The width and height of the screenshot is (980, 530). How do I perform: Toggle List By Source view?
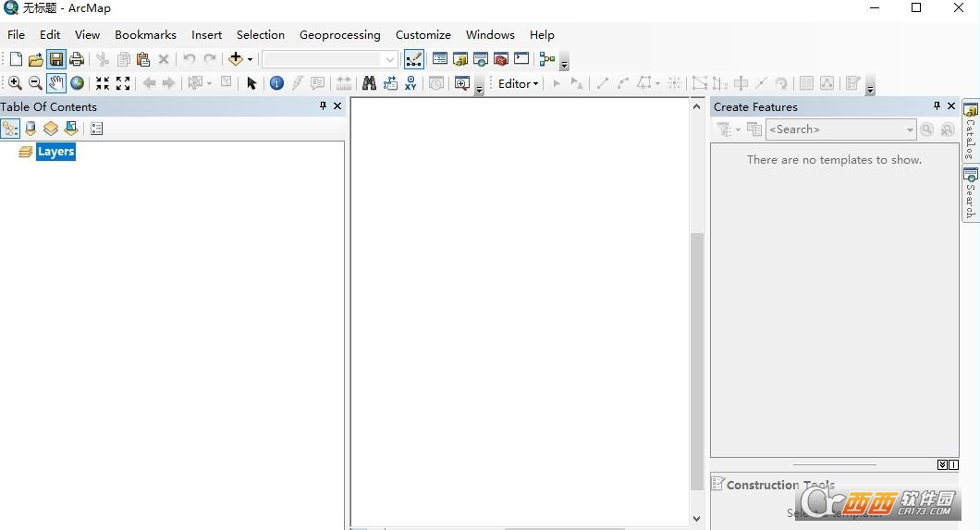[30, 129]
